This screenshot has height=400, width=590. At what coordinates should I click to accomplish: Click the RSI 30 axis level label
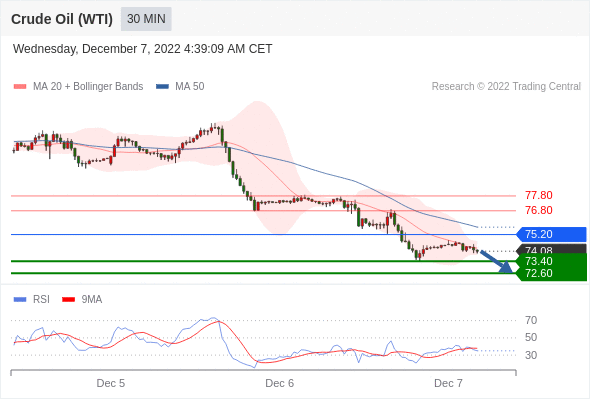coord(531,355)
